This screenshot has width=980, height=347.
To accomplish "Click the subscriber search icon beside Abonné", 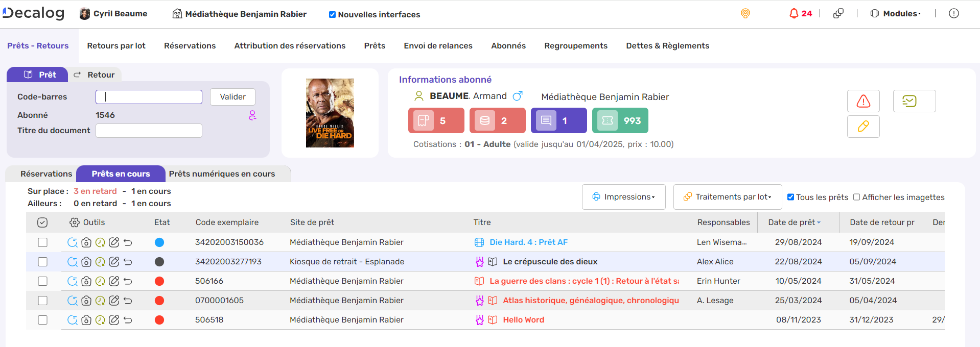I will pyautogui.click(x=252, y=115).
